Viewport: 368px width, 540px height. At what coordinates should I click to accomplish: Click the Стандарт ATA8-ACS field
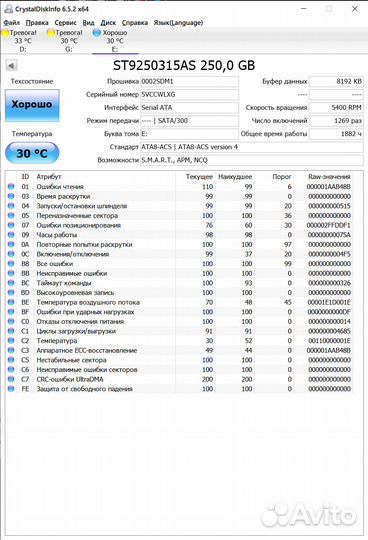tap(252, 147)
